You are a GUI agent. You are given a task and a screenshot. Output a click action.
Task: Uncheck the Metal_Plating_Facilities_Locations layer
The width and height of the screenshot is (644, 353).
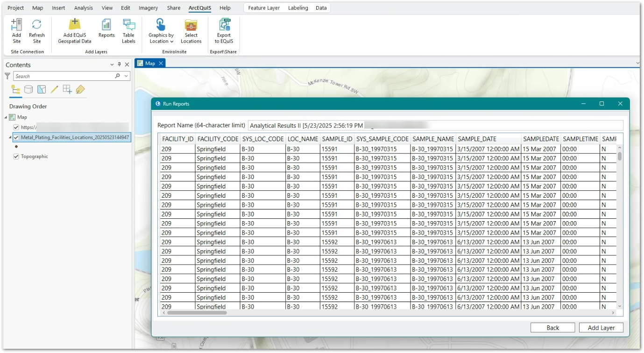pyautogui.click(x=16, y=138)
